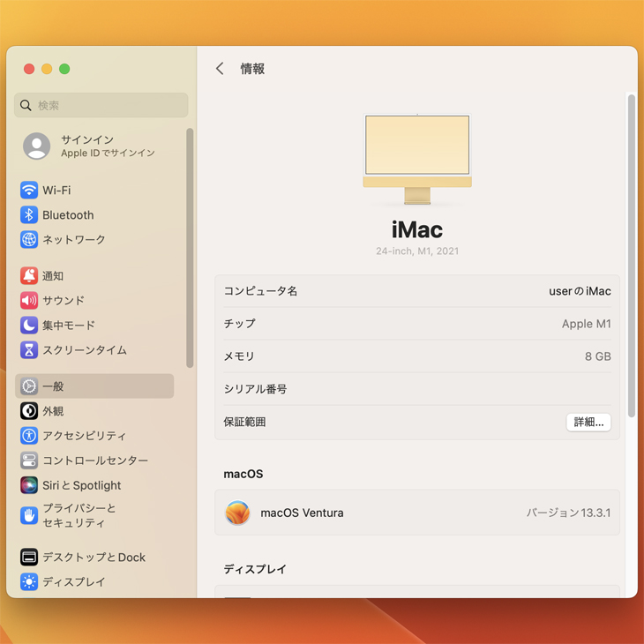The height and width of the screenshot is (644, 644).
Task: Click the サウンド speaker icon
Action: (29, 301)
